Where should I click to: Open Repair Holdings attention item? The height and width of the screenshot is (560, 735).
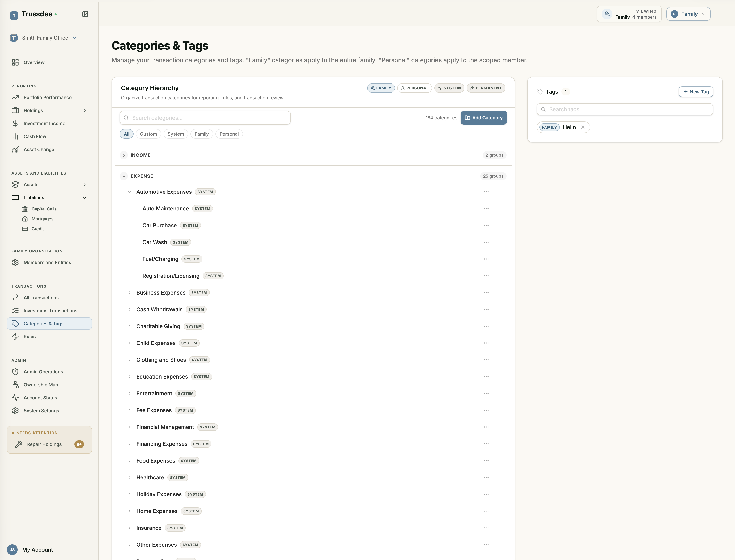click(49, 444)
